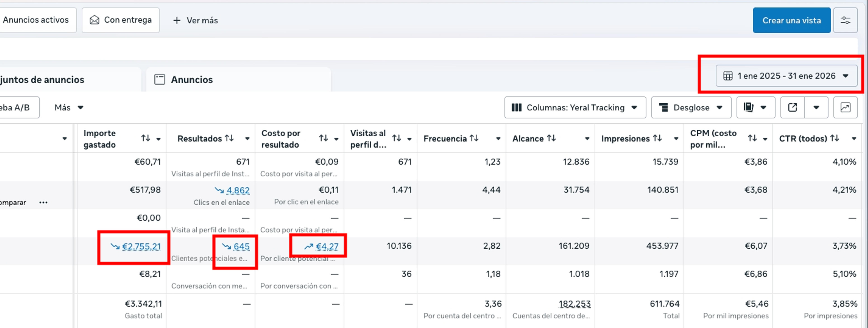Open the filter settings sliders icon
The width and height of the screenshot is (868, 328).
pos(845,20)
